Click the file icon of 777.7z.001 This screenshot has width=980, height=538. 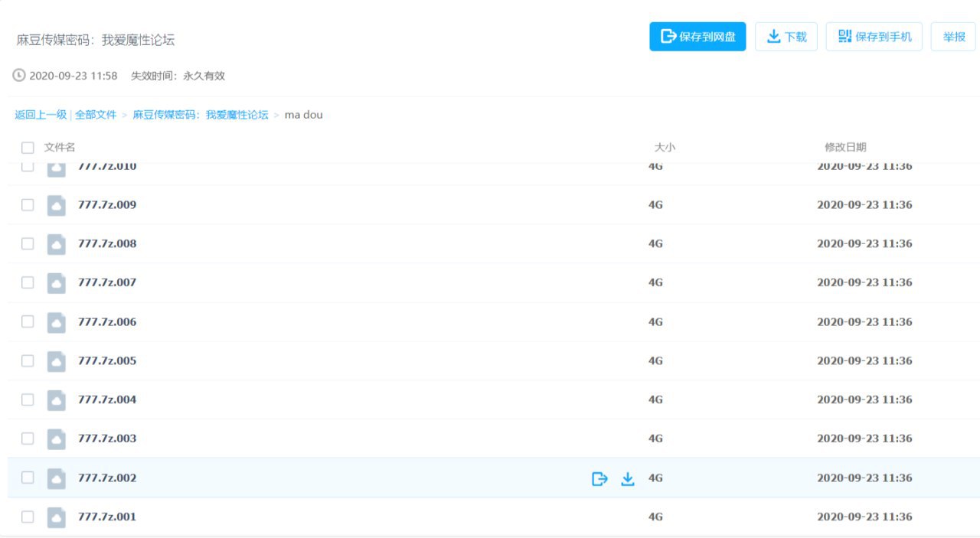coord(57,517)
